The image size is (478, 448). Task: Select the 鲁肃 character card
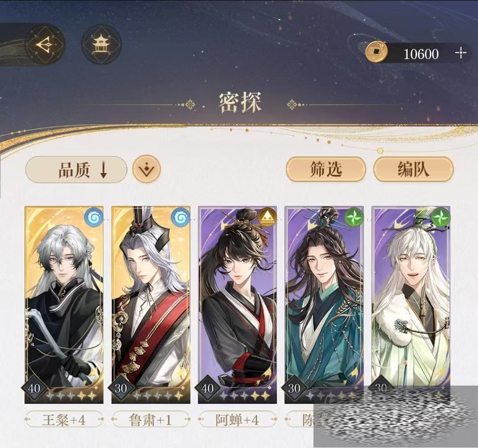(x=151, y=305)
